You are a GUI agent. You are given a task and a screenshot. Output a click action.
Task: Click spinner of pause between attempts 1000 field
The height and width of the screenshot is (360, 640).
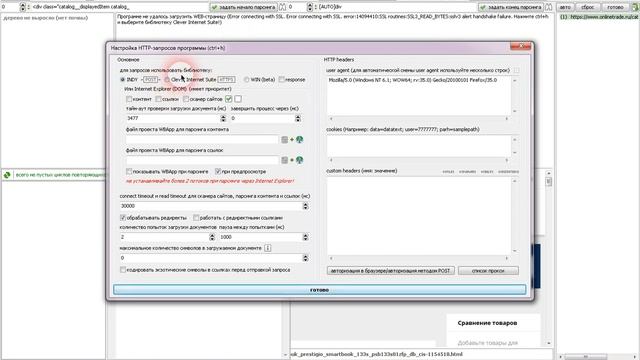click(x=305, y=237)
